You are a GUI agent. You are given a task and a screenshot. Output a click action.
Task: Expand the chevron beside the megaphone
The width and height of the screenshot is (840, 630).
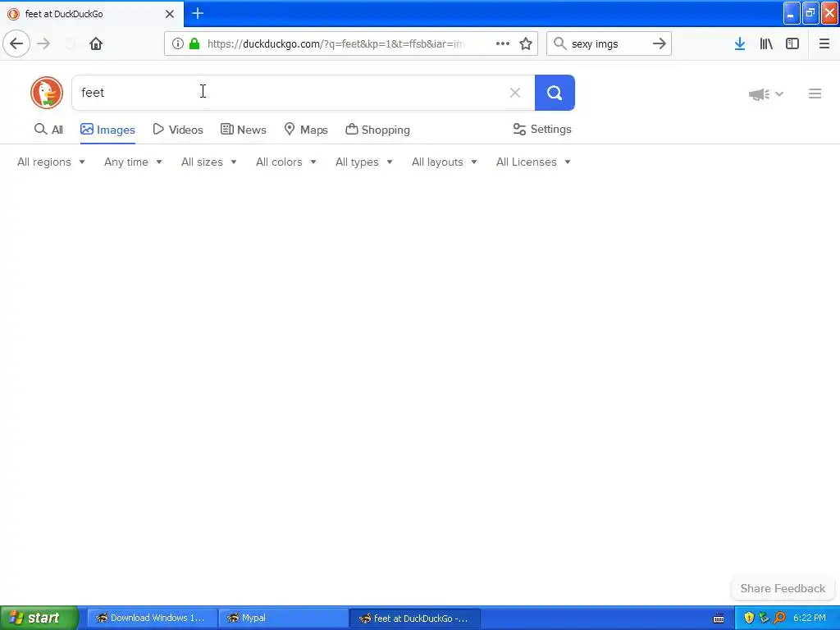[779, 94]
